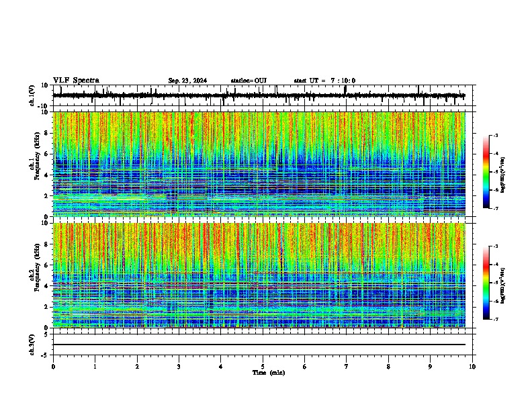
Task: Click the 'ch.1(V)' waveform axis label
Action: pos(32,95)
